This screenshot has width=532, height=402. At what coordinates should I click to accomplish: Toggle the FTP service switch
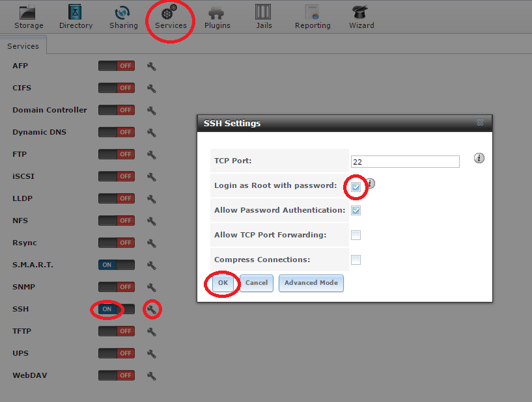117,154
